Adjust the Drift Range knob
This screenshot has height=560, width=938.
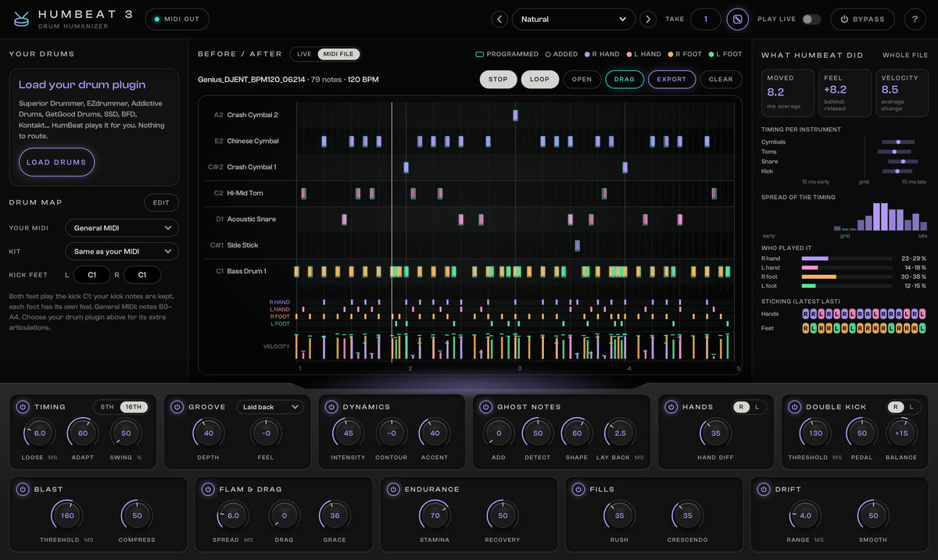click(x=805, y=515)
